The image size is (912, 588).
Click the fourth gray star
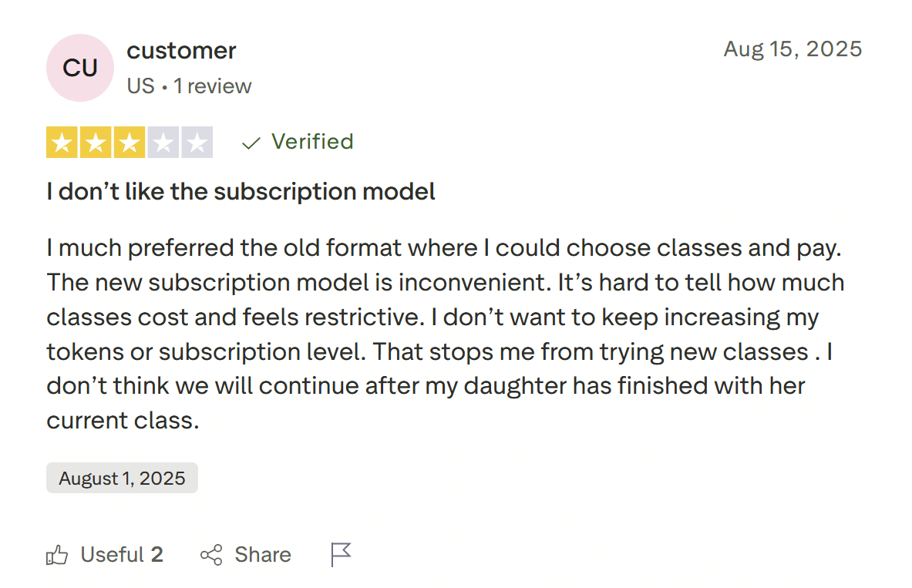[x=163, y=142]
